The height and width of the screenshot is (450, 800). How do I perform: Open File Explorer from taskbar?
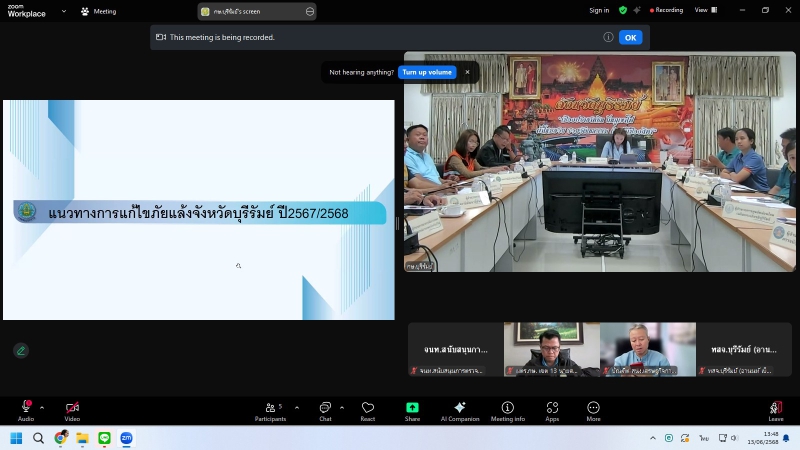point(83,438)
